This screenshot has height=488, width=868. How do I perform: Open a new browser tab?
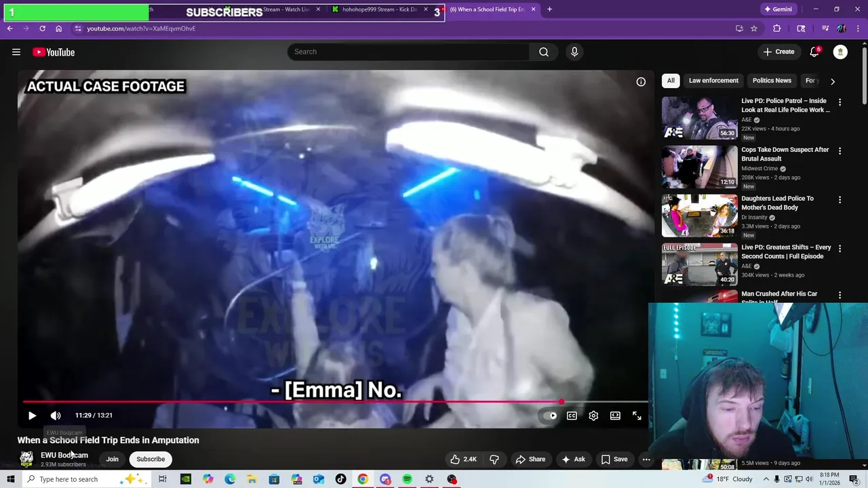[549, 9]
